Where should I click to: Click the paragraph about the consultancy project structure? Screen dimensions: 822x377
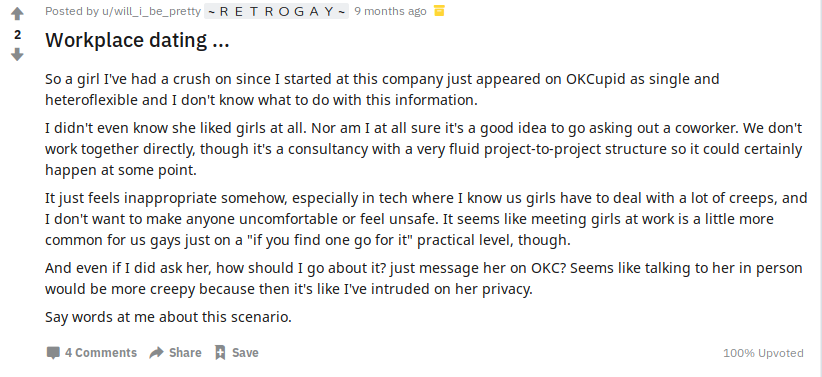tap(424, 149)
